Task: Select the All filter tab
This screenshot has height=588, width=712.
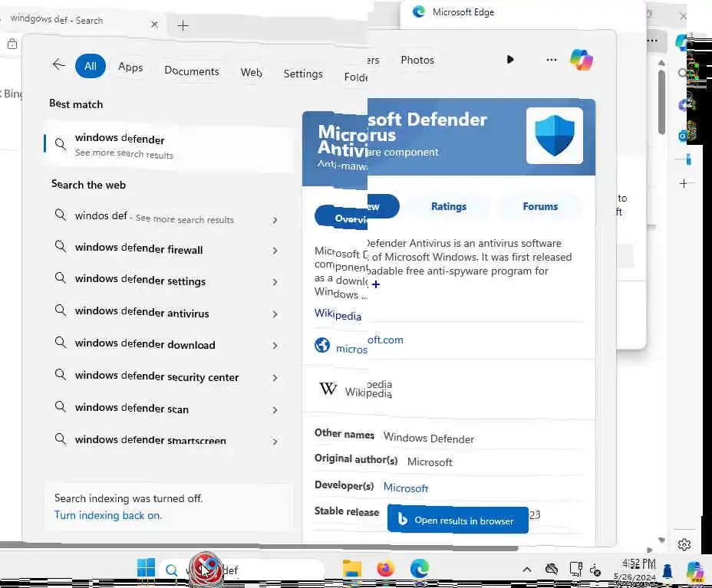Action: [91, 66]
